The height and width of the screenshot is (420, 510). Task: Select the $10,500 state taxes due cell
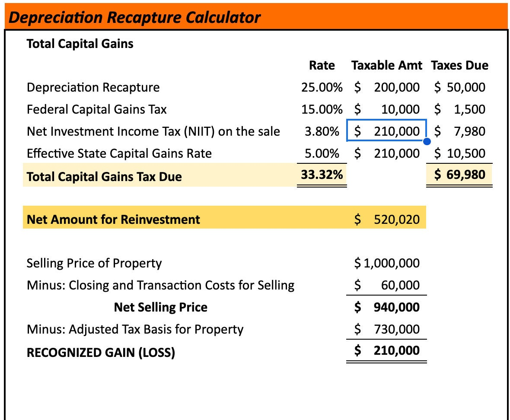pyautogui.click(x=459, y=153)
